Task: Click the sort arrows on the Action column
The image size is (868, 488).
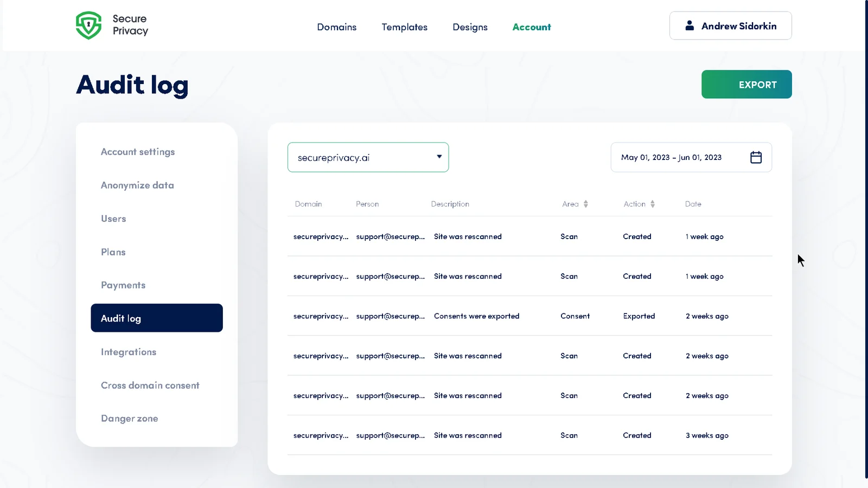Action: click(653, 204)
